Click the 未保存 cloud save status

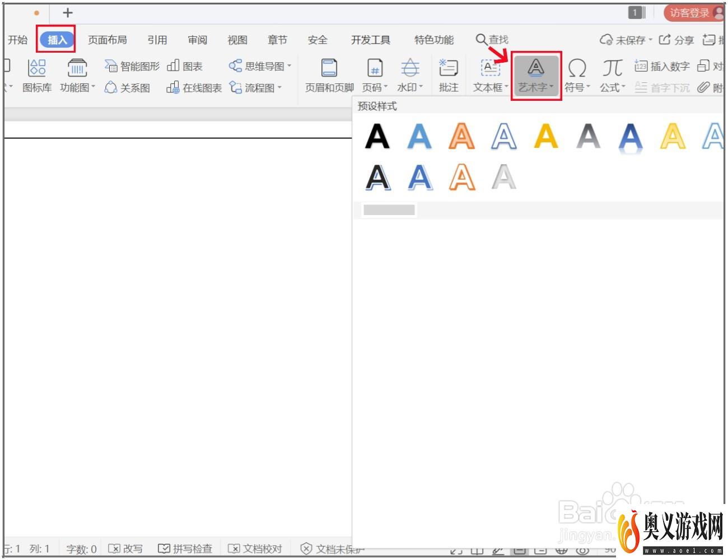click(x=626, y=40)
